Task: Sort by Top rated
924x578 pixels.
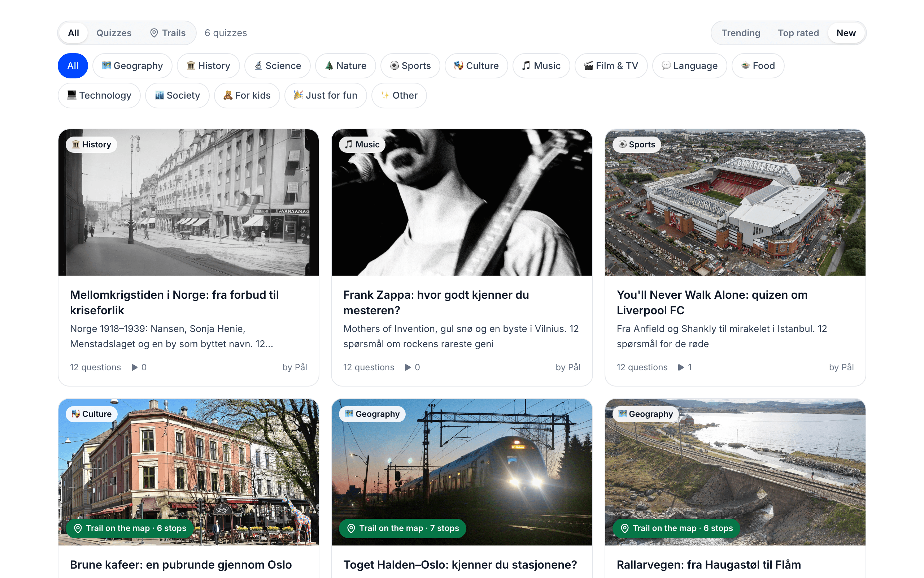Action: pyautogui.click(x=798, y=33)
